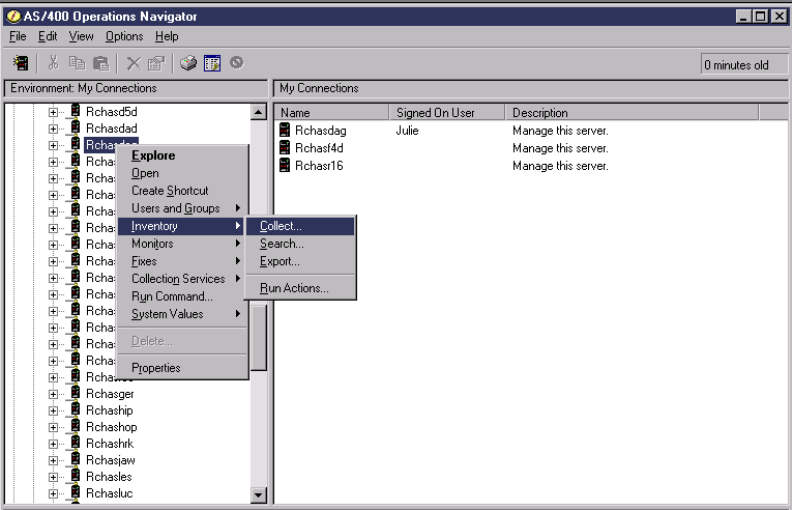The image size is (792, 510).
Task: Minimize the Operations Navigator window
Action: point(743,16)
